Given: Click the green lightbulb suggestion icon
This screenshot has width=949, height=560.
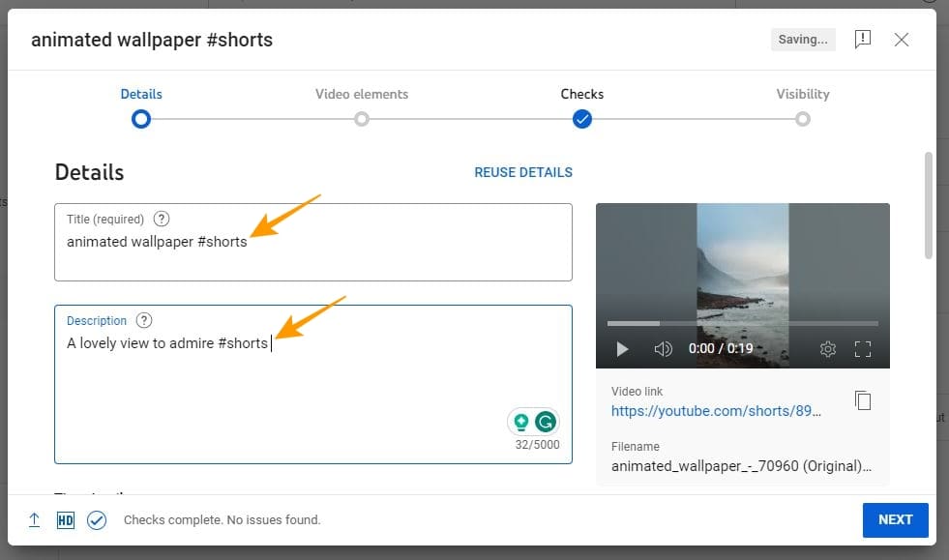Looking at the screenshot, I should pyautogui.click(x=520, y=422).
